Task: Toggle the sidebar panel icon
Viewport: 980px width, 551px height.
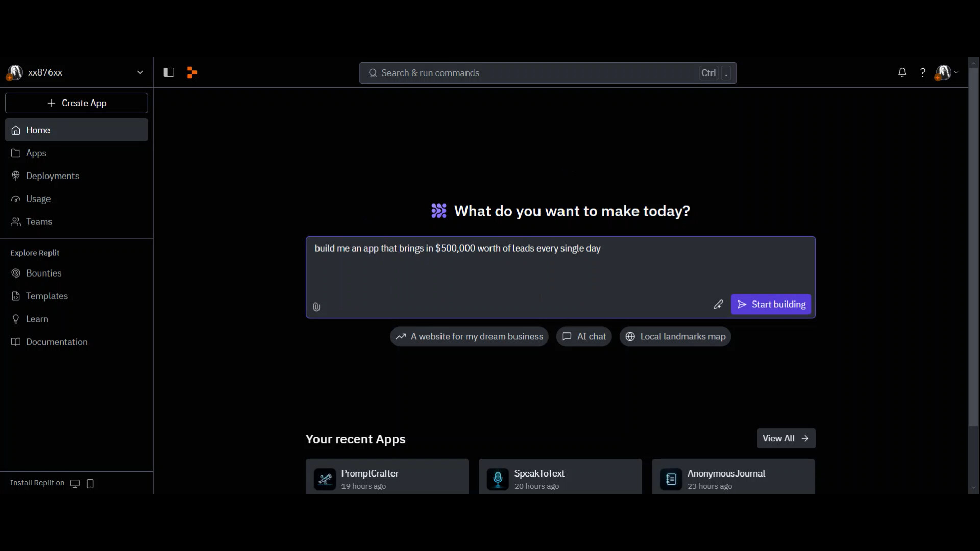Action: pyautogui.click(x=168, y=72)
